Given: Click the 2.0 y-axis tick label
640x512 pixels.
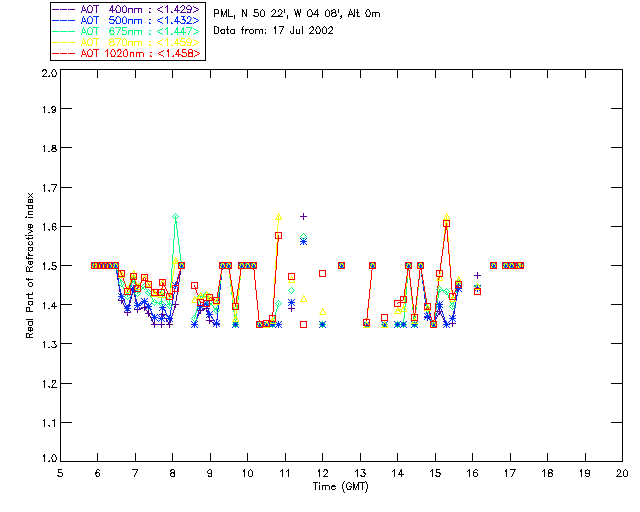Looking at the screenshot, I should pyautogui.click(x=49, y=73).
